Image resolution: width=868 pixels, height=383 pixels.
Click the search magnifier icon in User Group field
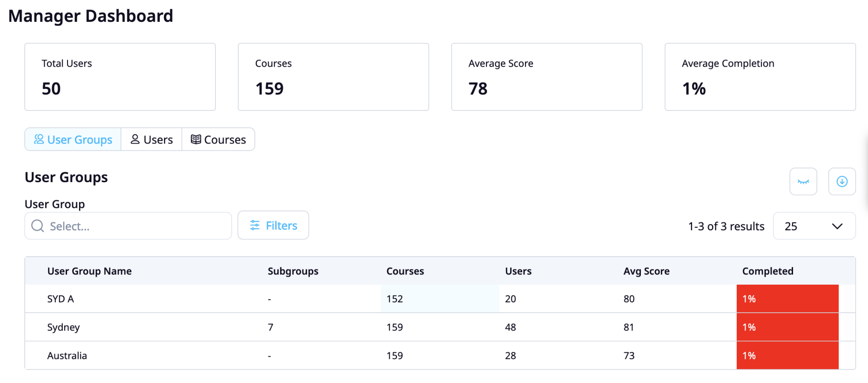38,226
